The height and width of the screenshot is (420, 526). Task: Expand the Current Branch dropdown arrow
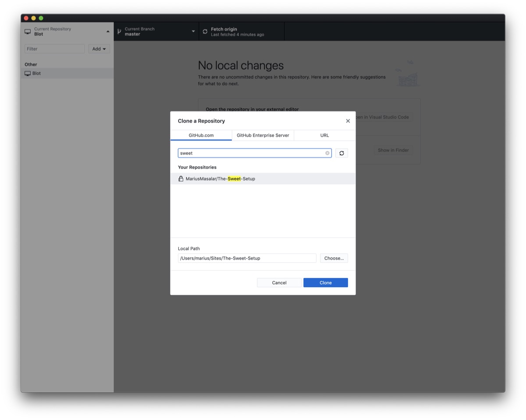click(193, 32)
